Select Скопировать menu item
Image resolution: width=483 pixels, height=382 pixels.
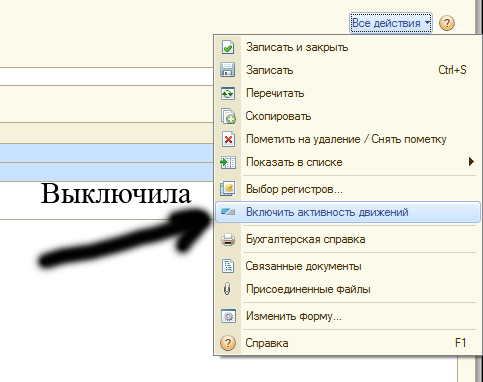[347, 116]
